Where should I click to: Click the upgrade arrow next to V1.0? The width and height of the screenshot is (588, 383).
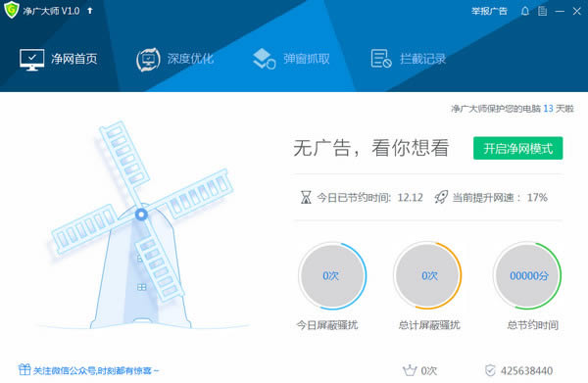pos(90,11)
